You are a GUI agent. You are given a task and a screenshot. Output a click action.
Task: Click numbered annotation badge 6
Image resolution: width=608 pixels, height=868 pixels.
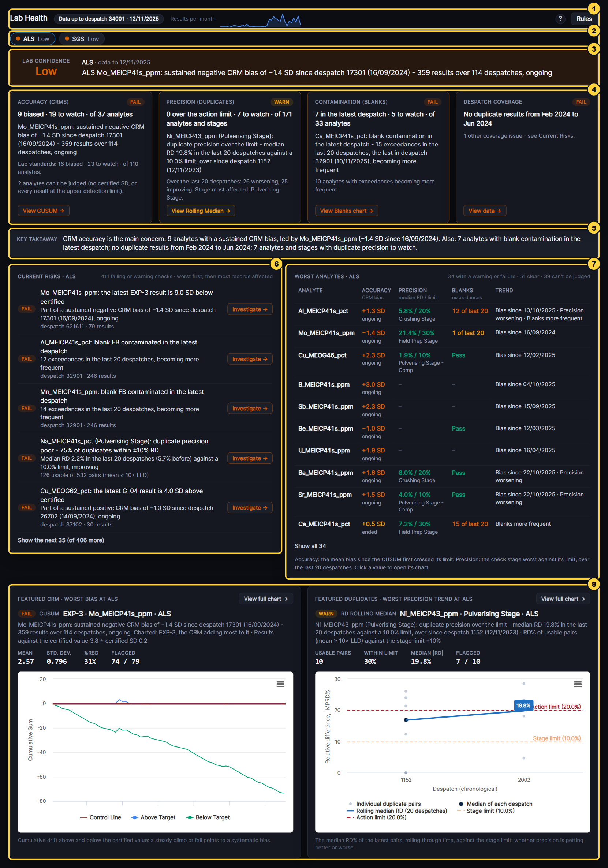pyautogui.click(x=276, y=264)
